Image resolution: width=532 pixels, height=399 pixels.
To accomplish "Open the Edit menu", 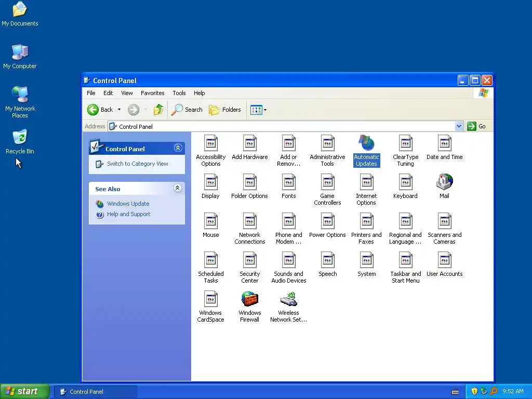I will point(108,93).
